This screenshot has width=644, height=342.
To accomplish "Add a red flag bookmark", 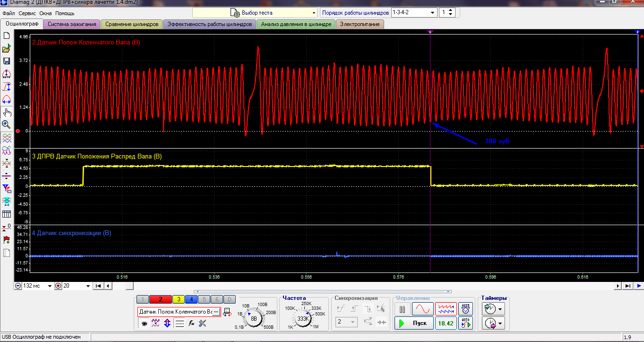I will click(x=7, y=240).
